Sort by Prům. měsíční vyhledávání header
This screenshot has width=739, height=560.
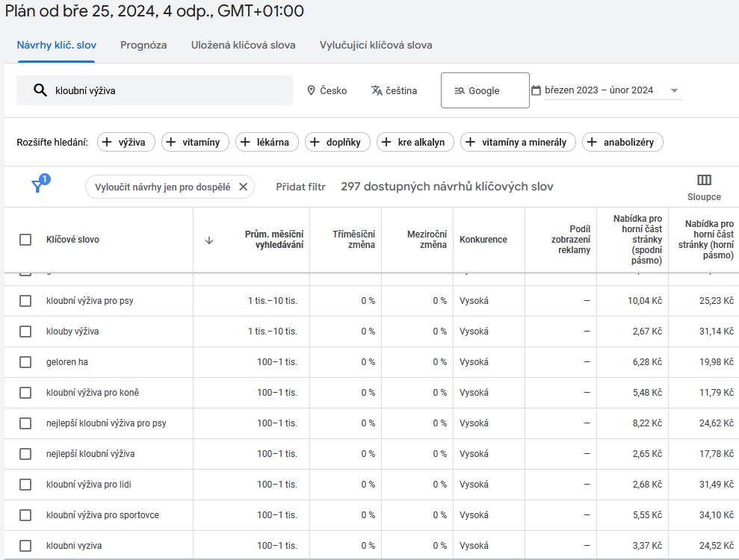coord(273,240)
